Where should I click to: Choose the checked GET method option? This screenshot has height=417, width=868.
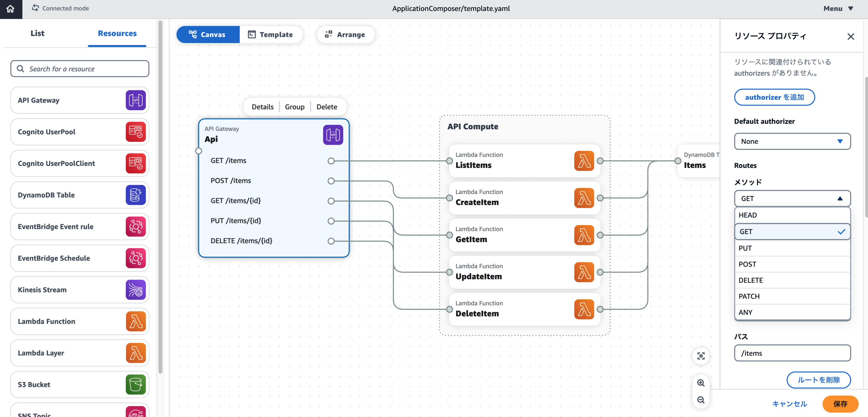pos(792,232)
